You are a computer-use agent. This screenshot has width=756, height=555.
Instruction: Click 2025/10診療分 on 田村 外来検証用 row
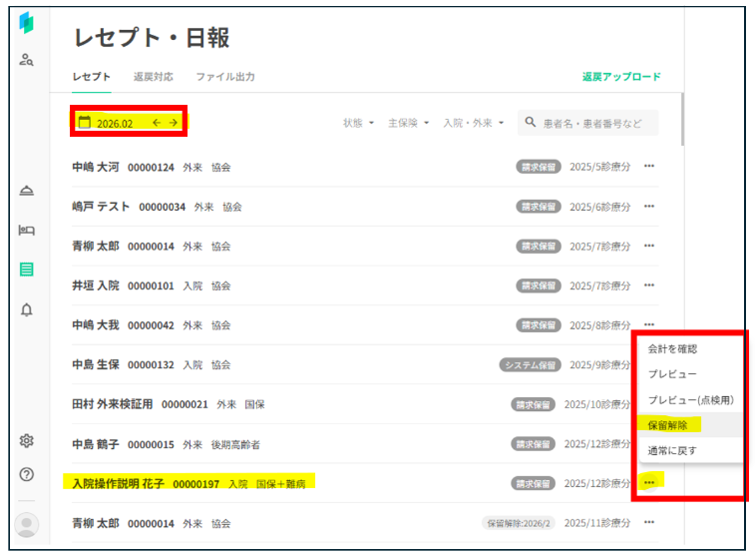(596, 404)
